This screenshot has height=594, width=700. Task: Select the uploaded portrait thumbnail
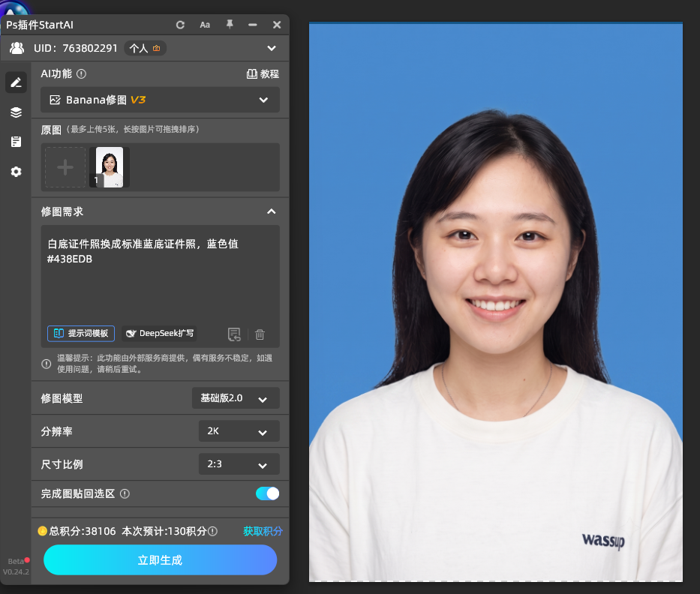110,167
